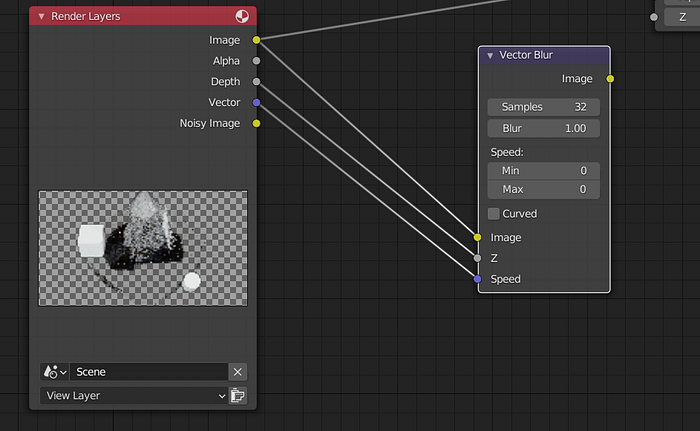The width and height of the screenshot is (700, 431).
Task: Enable the Curved checkbox
Action: [x=493, y=213]
